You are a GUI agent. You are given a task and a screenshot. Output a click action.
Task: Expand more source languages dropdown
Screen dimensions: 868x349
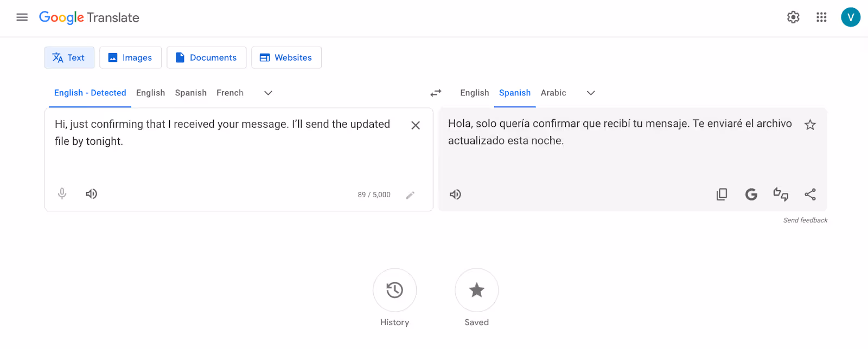click(x=268, y=93)
